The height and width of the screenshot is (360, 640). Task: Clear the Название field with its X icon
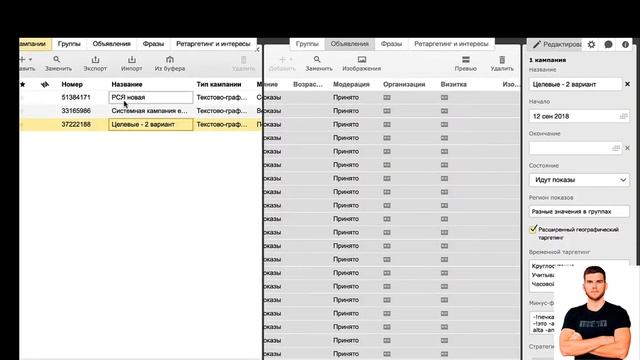coord(627,84)
